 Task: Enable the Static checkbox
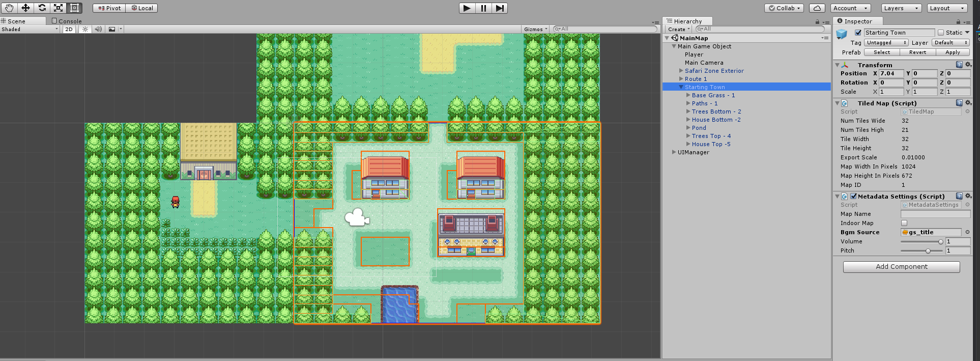941,33
